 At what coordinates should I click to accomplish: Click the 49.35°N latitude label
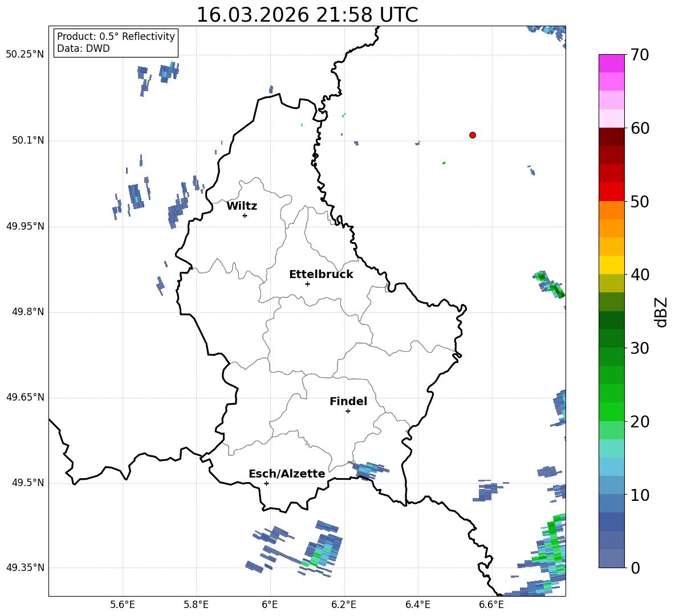tap(25, 568)
